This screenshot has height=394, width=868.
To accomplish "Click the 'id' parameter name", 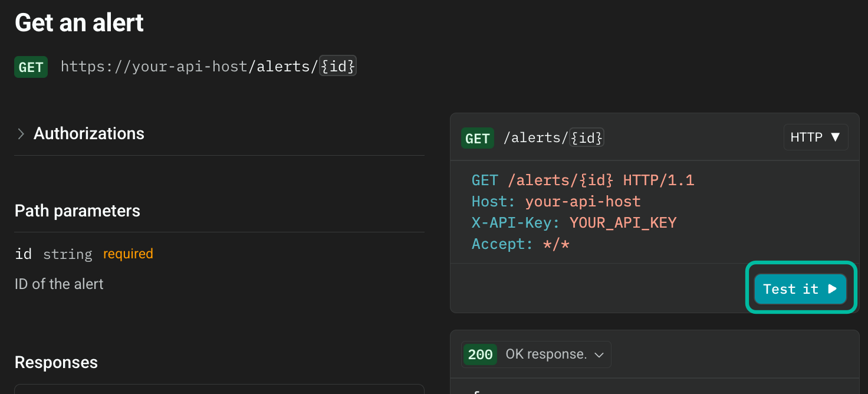I will tap(23, 254).
